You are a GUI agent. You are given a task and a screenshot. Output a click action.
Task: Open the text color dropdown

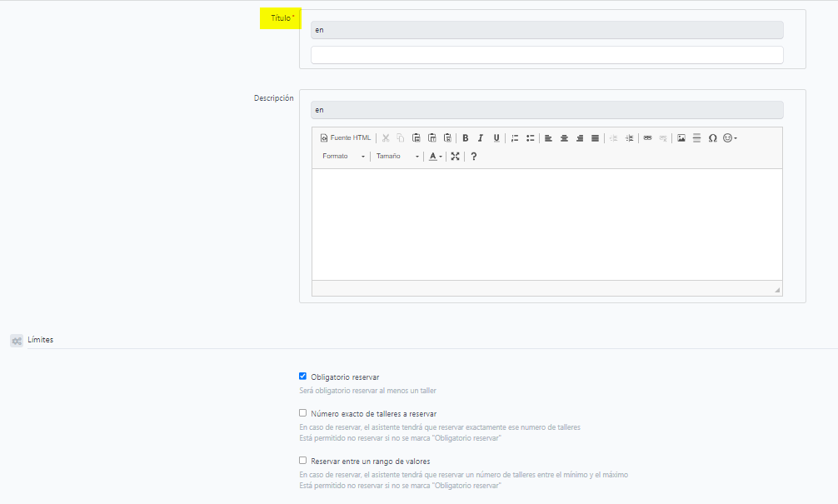tap(435, 156)
